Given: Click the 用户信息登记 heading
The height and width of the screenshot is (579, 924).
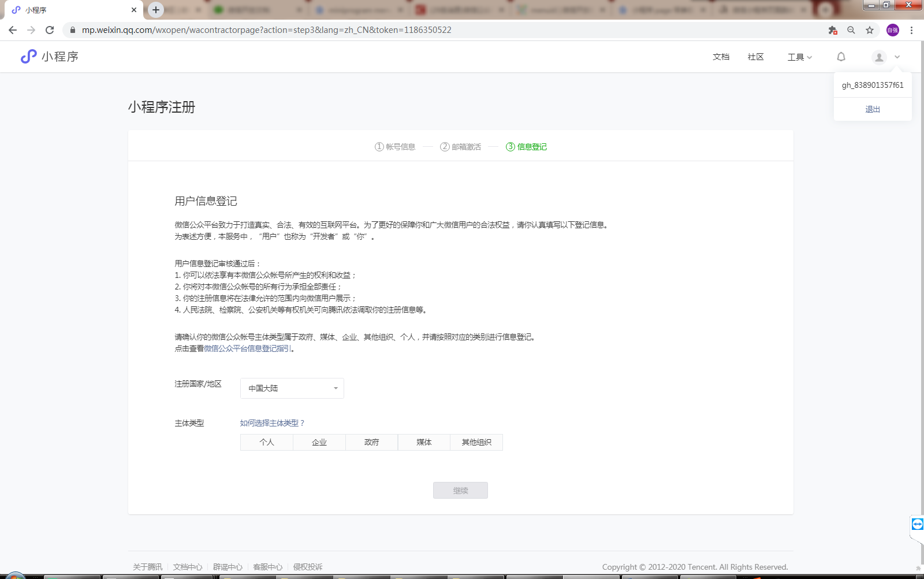Looking at the screenshot, I should [x=206, y=201].
